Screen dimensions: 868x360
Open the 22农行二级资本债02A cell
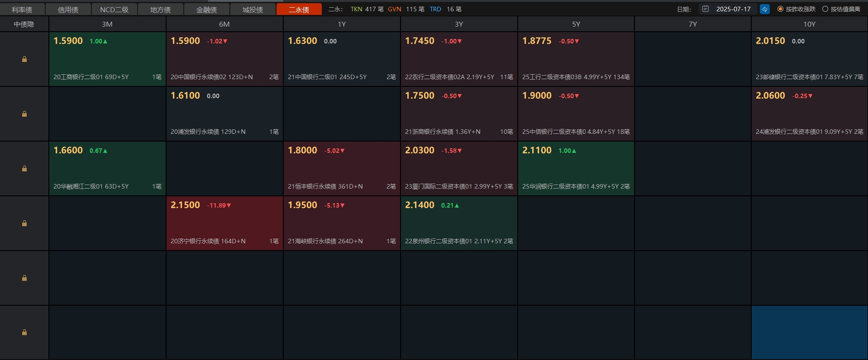pos(459,59)
